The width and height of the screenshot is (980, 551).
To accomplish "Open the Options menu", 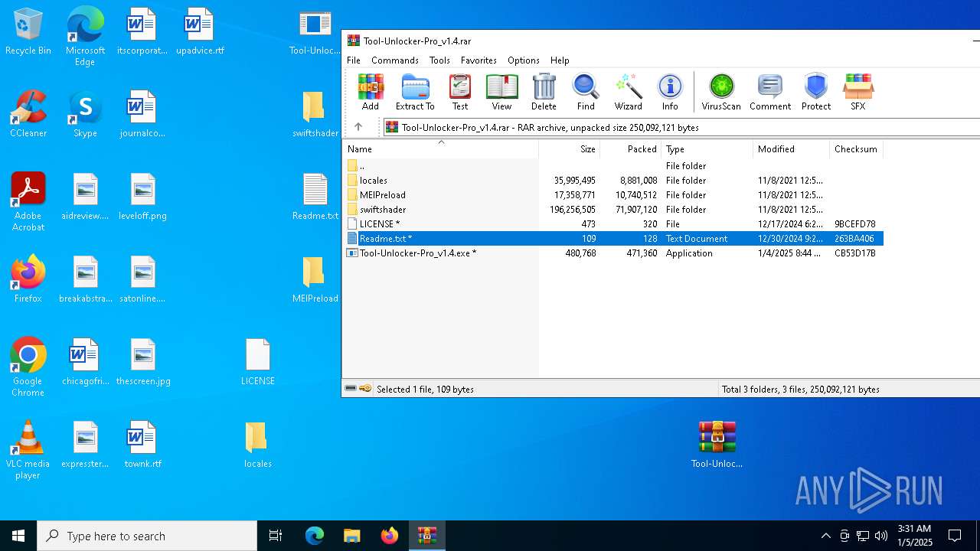I will (x=524, y=60).
